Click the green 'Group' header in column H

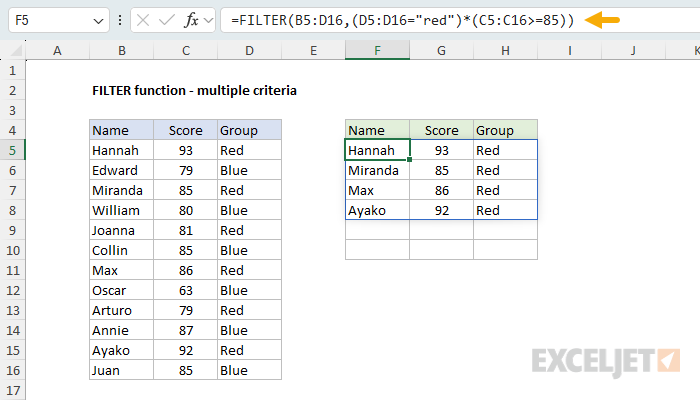pyautogui.click(x=505, y=130)
